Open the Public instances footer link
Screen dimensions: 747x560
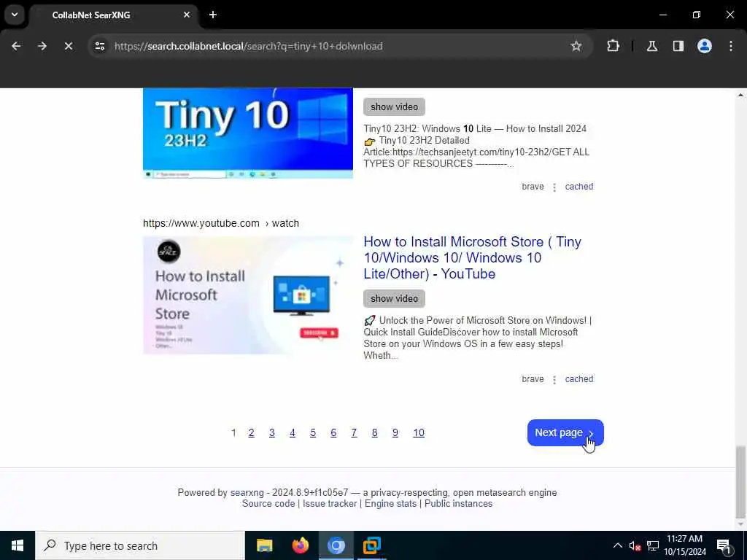coord(458,504)
